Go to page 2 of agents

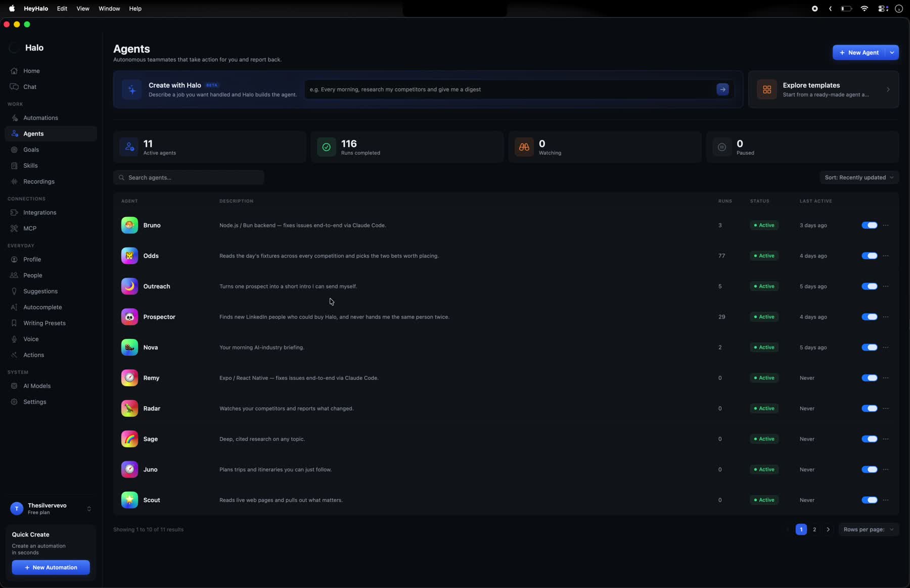pyautogui.click(x=814, y=529)
